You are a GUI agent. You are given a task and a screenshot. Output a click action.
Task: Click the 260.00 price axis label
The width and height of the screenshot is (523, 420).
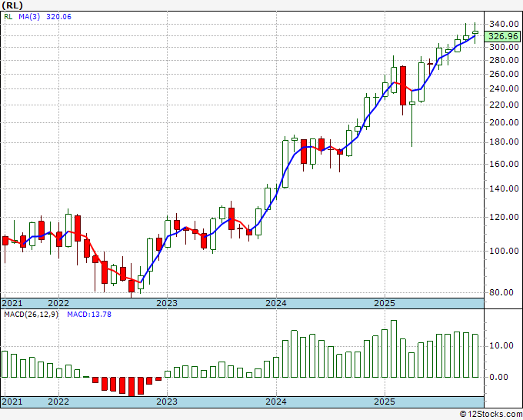[504, 74]
